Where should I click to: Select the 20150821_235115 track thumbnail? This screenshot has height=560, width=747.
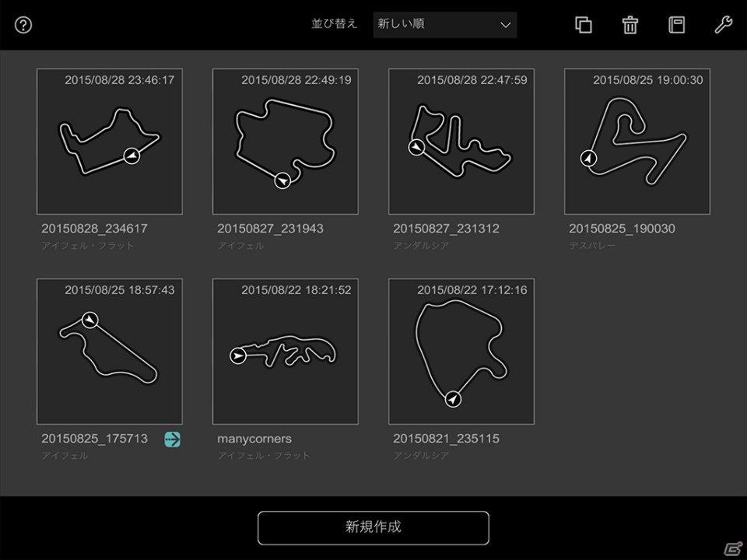(461, 352)
